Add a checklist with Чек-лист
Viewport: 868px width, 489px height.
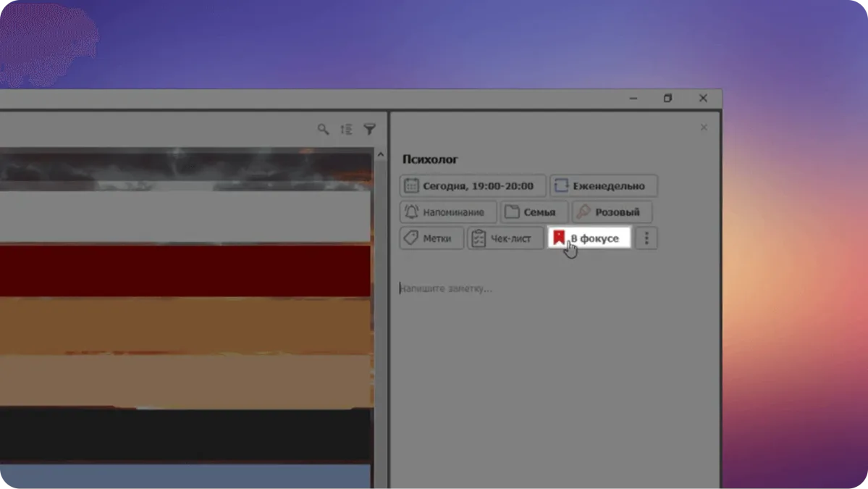point(505,238)
